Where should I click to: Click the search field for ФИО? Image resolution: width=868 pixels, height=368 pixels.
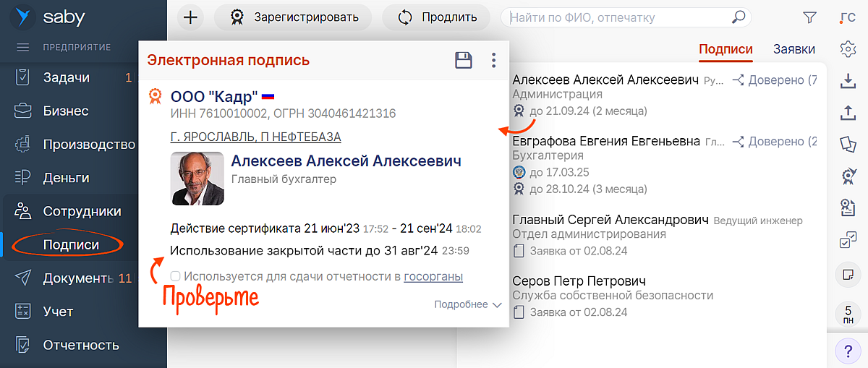pos(618,17)
